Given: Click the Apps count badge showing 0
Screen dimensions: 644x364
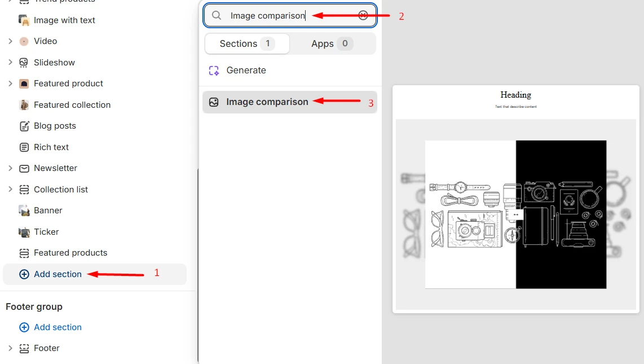Looking at the screenshot, I should 345,43.
